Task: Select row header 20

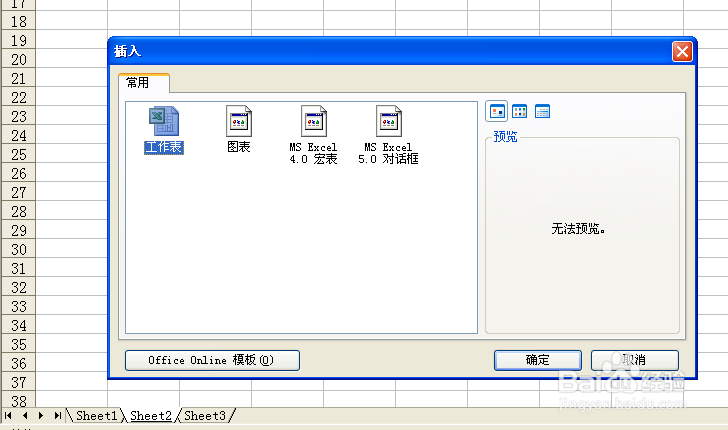Action: click(19, 59)
